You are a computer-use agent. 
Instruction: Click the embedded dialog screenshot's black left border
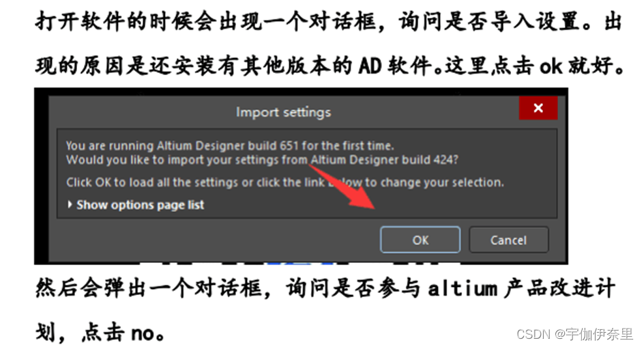click(41, 176)
